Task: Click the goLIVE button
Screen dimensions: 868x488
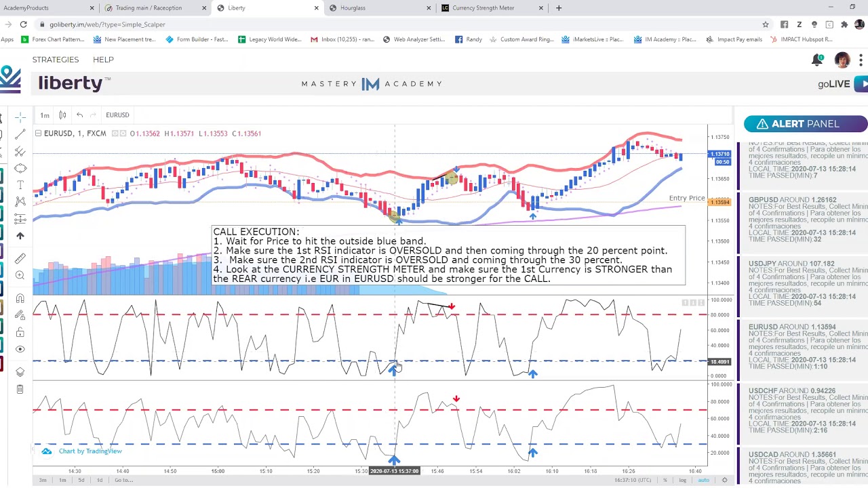Action: (x=842, y=84)
